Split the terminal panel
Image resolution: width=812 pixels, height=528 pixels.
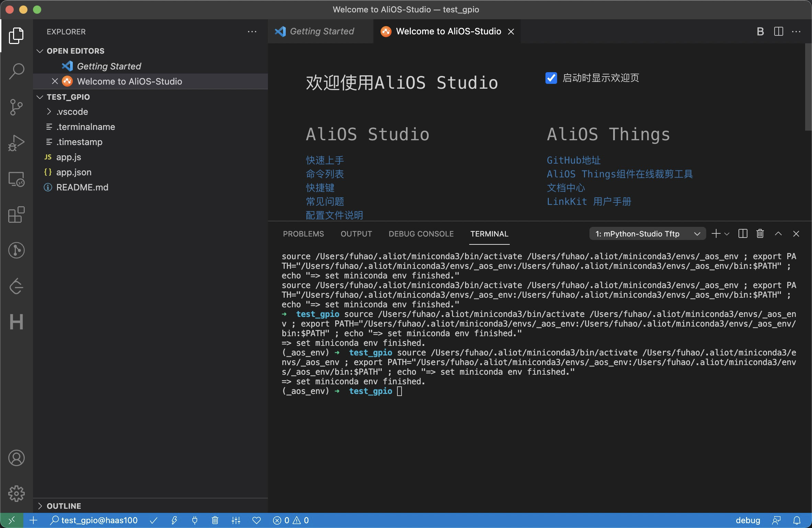click(x=743, y=234)
